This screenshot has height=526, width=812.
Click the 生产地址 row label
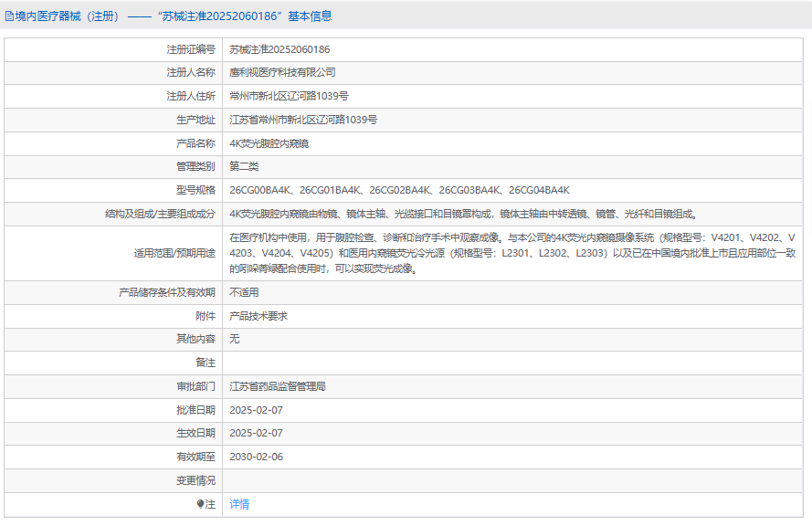click(195, 121)
